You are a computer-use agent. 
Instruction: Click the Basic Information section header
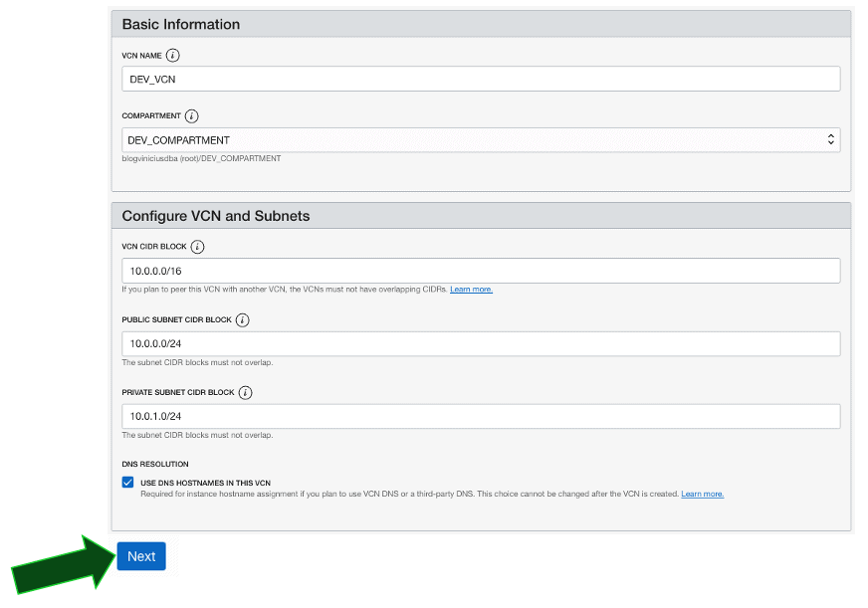181,24
